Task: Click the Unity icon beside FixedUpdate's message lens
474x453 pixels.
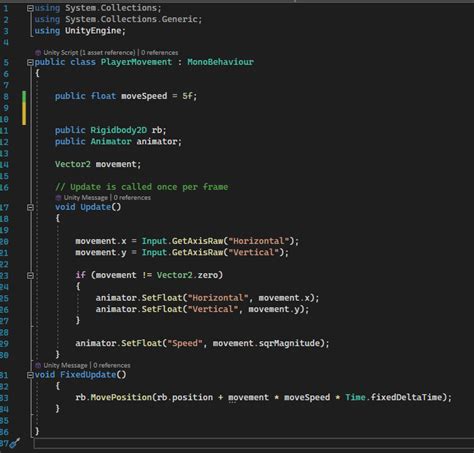Action: coord(38,365)
